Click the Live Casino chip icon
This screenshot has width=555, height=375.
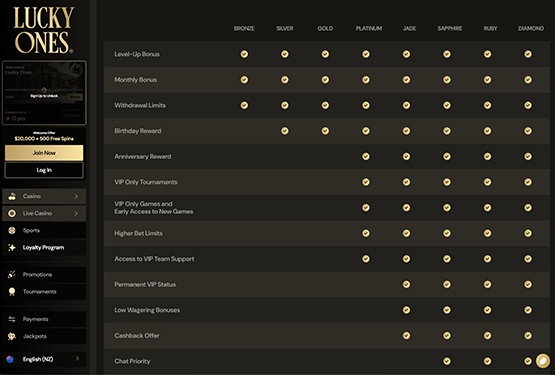[12, 213]
